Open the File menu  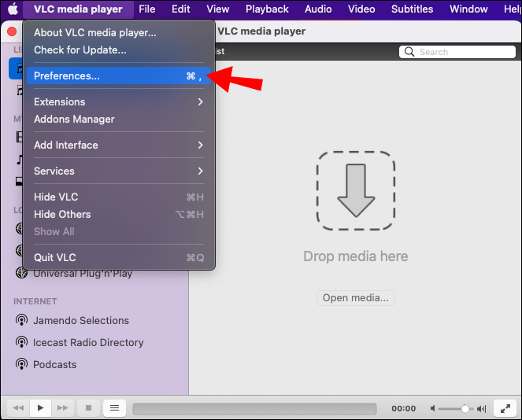tap(146, 9)
